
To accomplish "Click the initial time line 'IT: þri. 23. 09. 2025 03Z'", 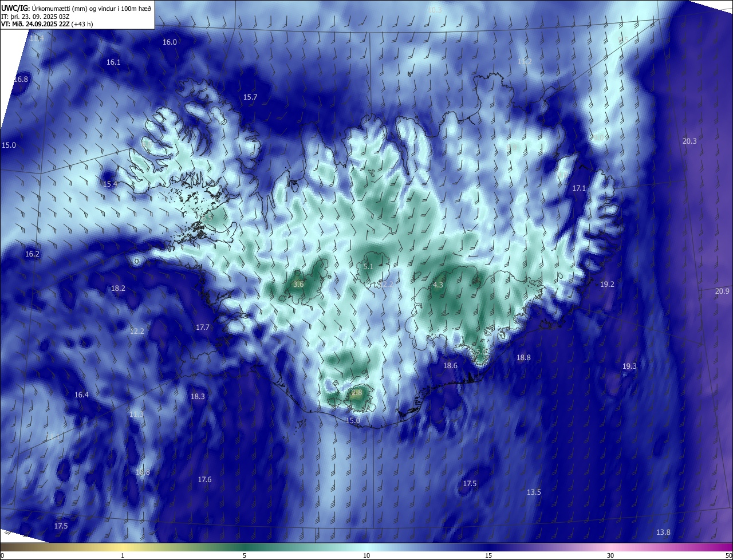I will pyautogui.click(x=35, y=16).
